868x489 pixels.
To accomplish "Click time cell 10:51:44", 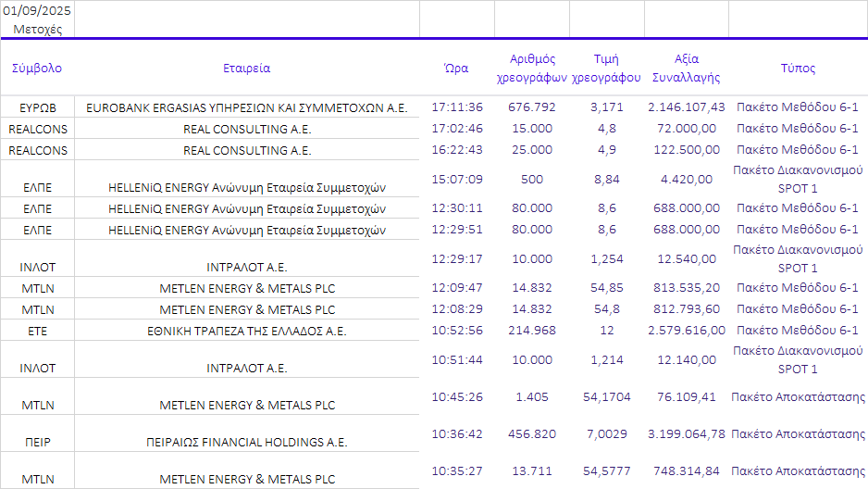I will point(457,360).
